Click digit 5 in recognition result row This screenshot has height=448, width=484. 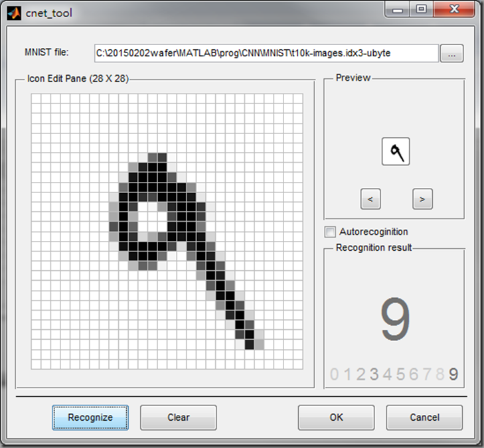click(400, 374)
